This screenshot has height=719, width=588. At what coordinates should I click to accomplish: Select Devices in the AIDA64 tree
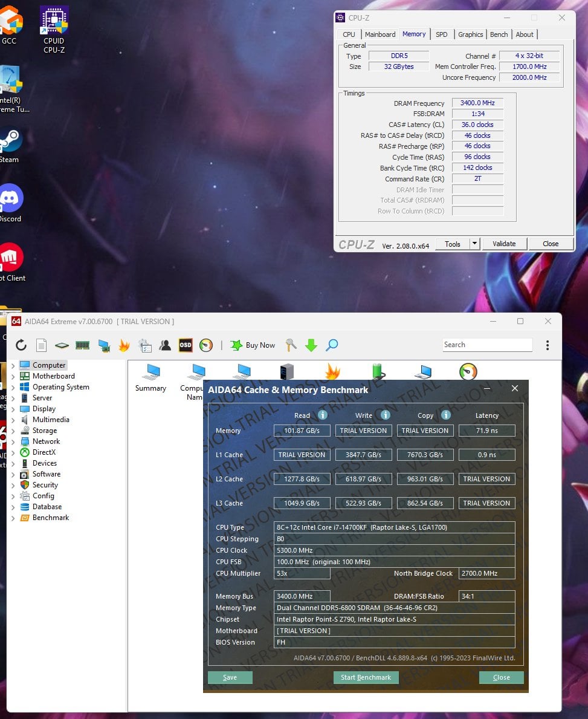pos(45,463)
